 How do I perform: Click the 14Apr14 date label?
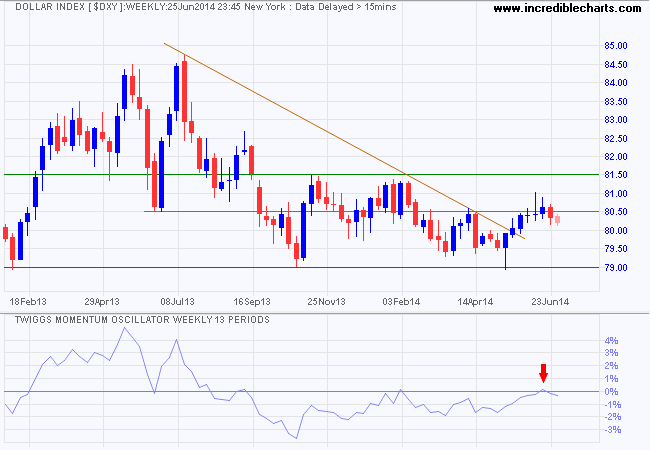click(475, 302)
